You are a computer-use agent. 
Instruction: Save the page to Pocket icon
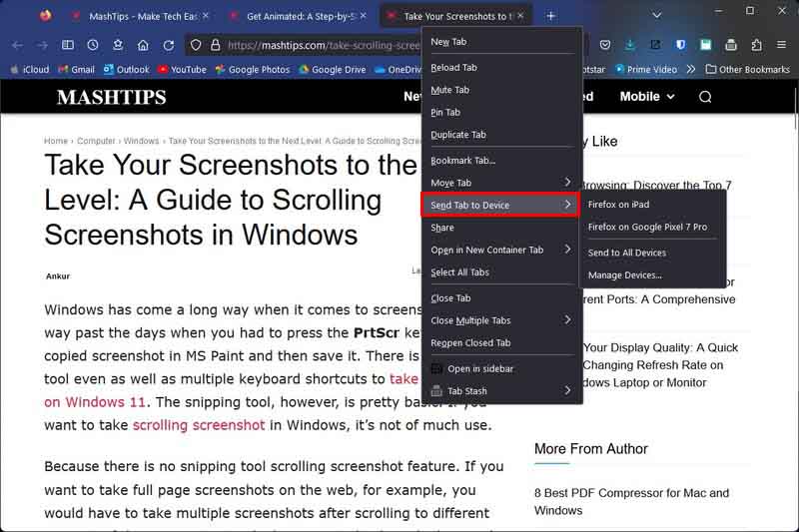pos(605,45)
